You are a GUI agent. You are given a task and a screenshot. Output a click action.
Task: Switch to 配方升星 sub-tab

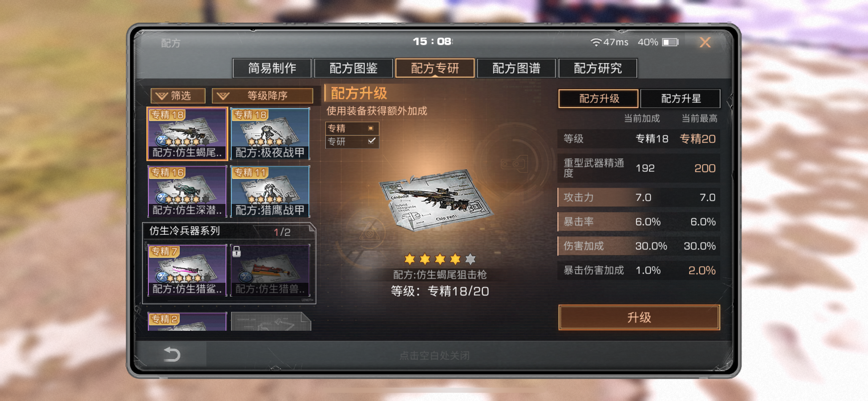click(x=680, y=99)
